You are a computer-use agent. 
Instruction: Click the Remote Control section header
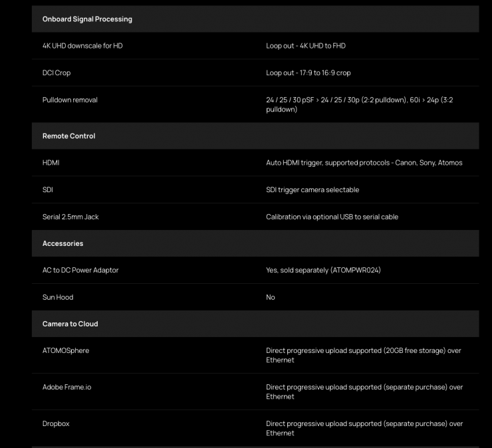(x=69, y=136)
